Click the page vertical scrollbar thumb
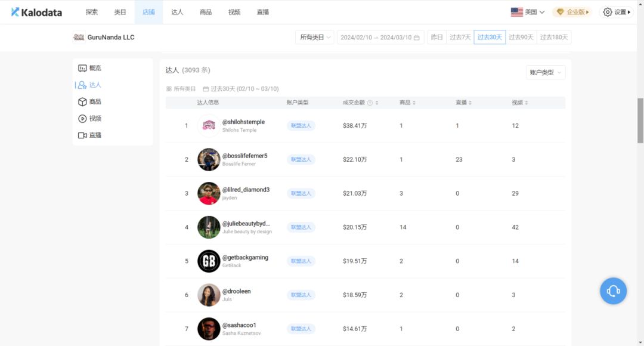The height and width of the screenshot is (346, 644). pyautogui.click(x=640, y=121)
